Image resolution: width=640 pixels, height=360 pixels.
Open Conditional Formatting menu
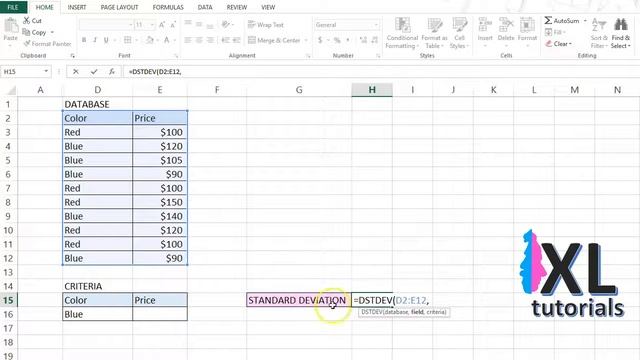pos(402,33)
